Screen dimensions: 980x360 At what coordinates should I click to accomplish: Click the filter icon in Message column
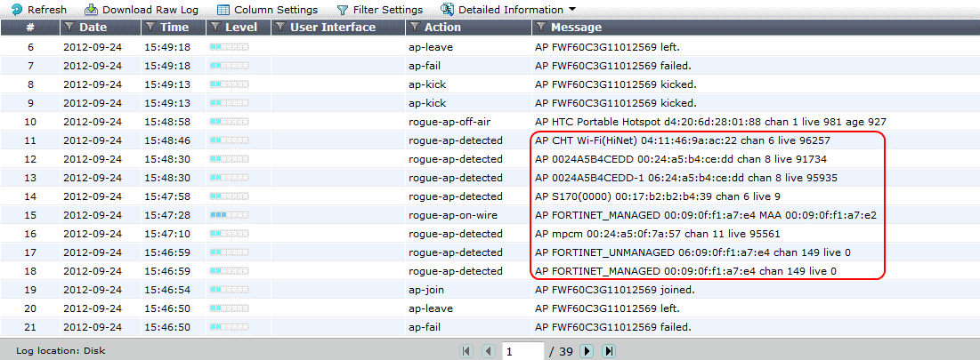coord(541,27)
